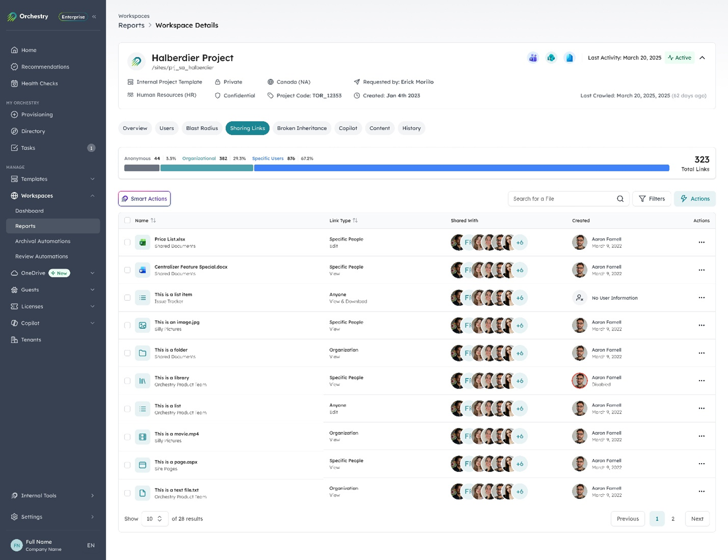Open the three-dot actions menu for Price List.xlsx
Image resolution: width=728 pixels, height=560 pixels.
coord(701,242)
